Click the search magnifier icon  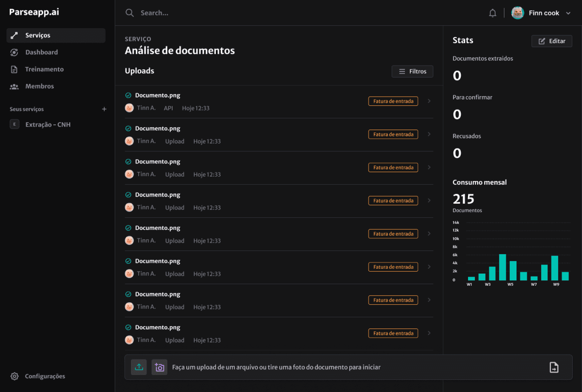click(x=129, y=13)
